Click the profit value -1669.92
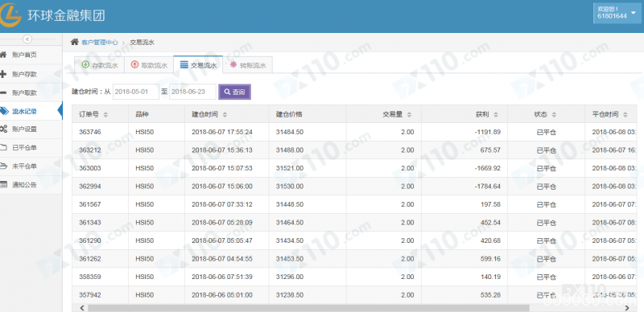This screenshot has width=644, height=312. 488,168
